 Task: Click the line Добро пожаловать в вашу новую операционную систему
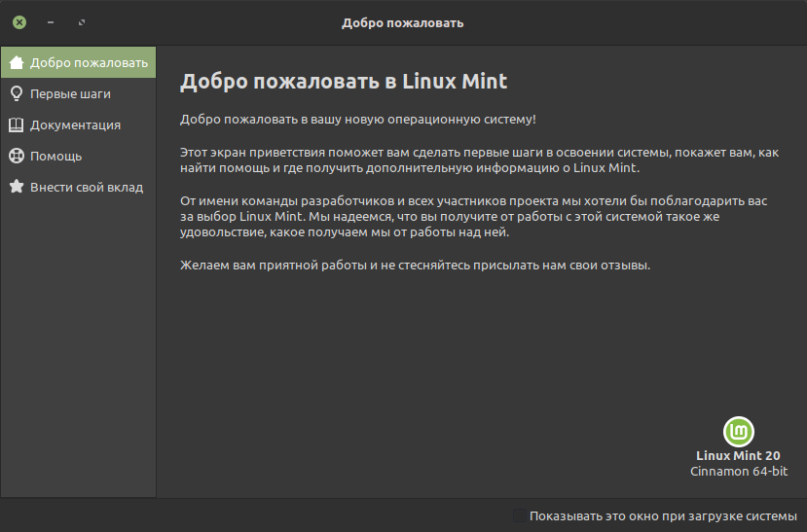[x=357, y=120]
